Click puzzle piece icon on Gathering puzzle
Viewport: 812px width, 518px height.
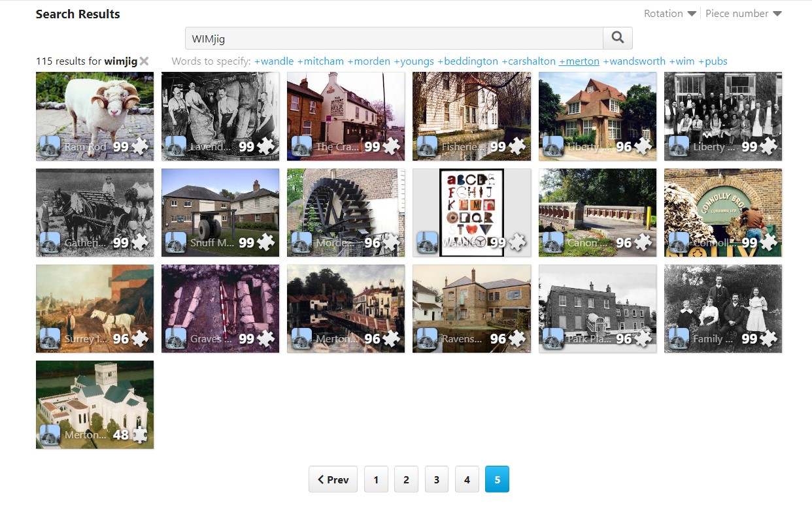click(140, 242)
